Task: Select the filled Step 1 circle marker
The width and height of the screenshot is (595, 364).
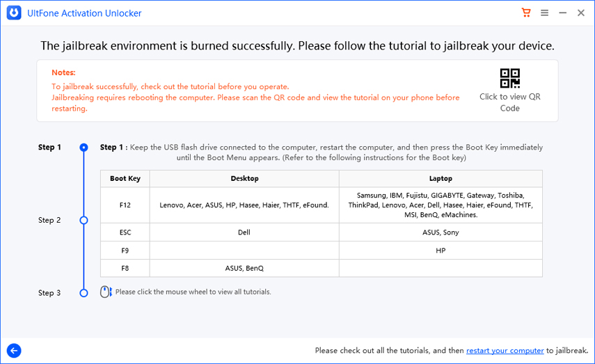Action: (x=84, y=148)
